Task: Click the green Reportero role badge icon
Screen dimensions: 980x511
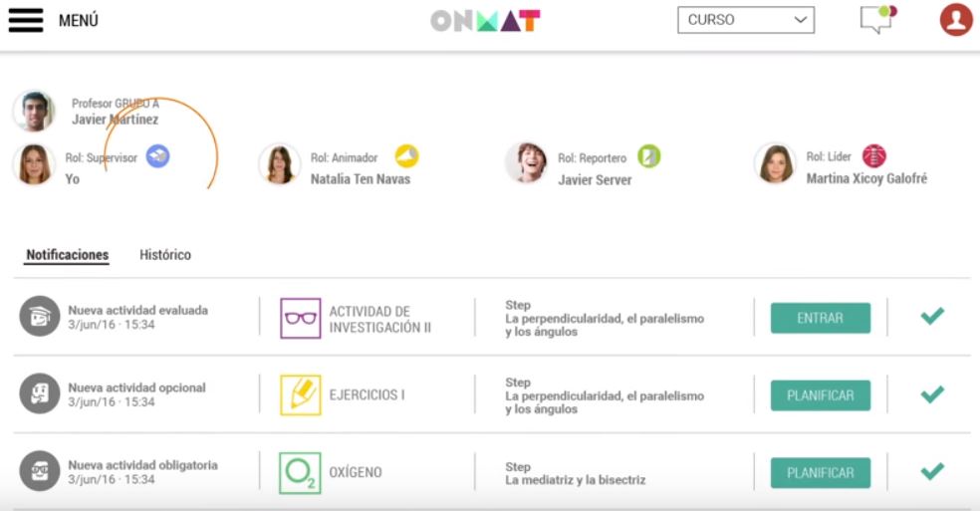Action: (x=648, y=156)
